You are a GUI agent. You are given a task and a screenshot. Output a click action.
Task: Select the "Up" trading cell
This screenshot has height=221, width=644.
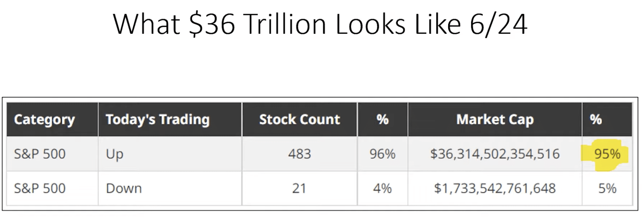click(115, 154)
